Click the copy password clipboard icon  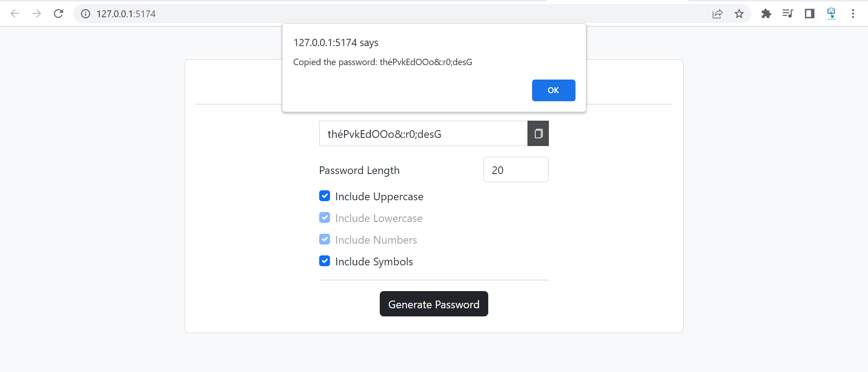pos(538,133)
